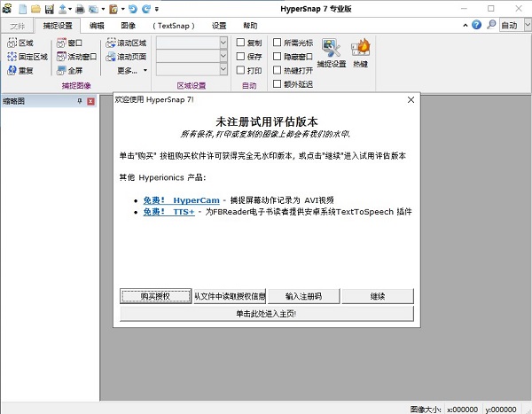Select the 固定区域 fixed region capture tool
The image size is (532, 414).
27,57
